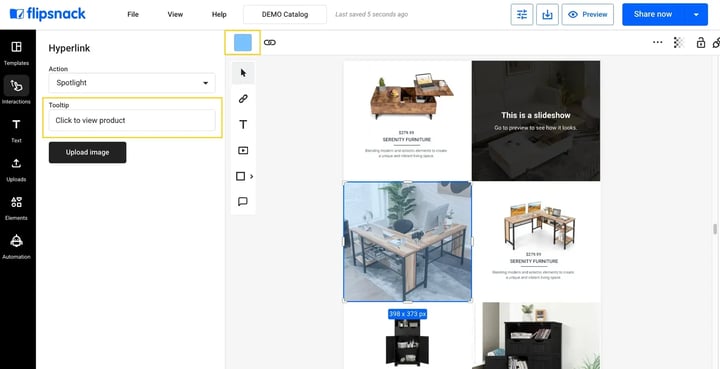Open the Share now dropdown arrow
720x369 pixels.
(697, 15)
